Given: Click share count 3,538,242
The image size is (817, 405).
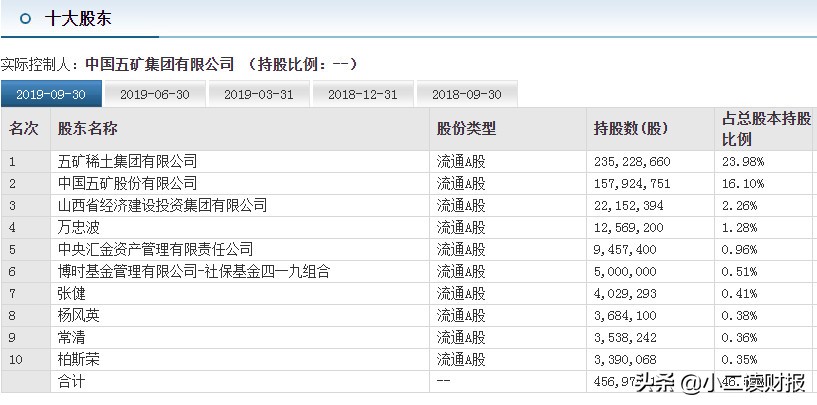Looking at the screenshot, I should coord(625,338).
